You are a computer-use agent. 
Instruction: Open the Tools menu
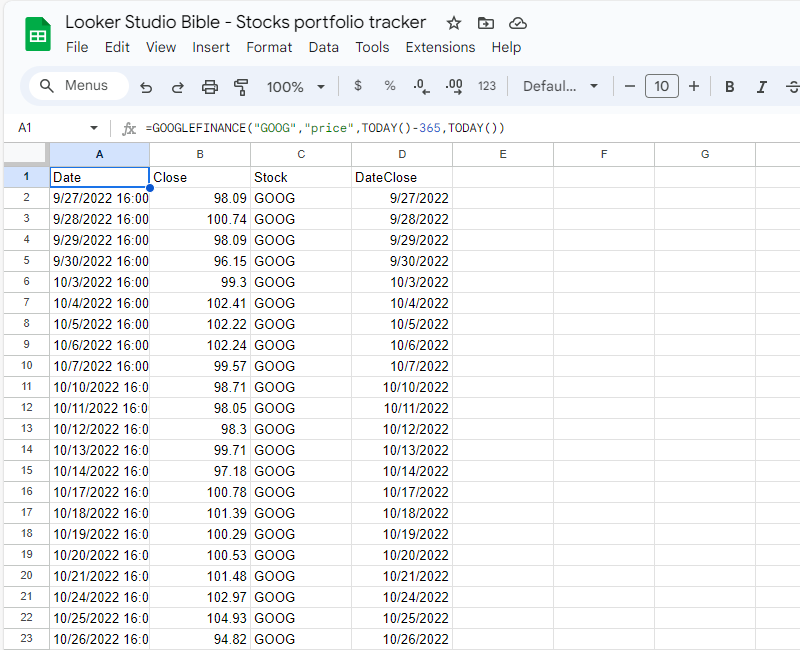(x=372, y=47)
